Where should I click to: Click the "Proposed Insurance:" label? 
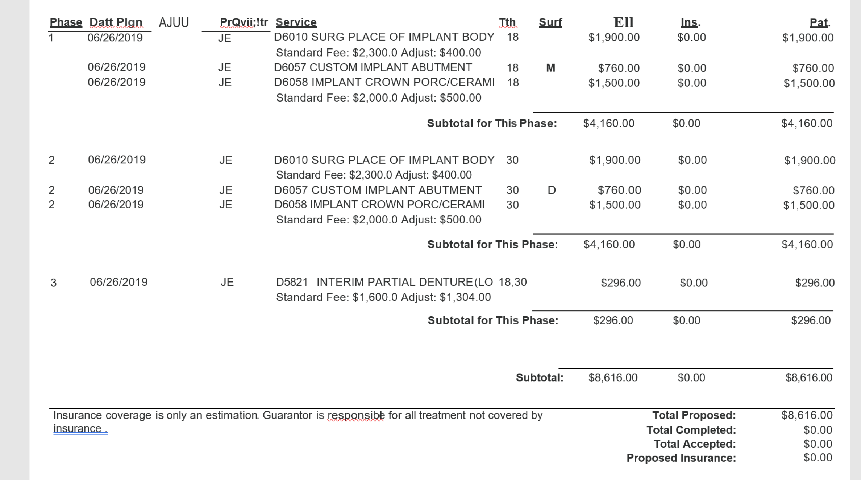click(681, 458)
